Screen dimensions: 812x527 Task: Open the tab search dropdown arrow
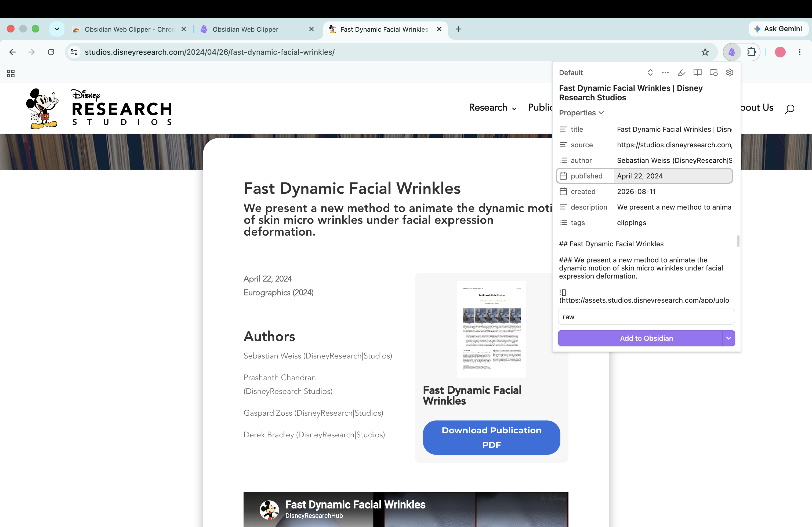[57, 29]
